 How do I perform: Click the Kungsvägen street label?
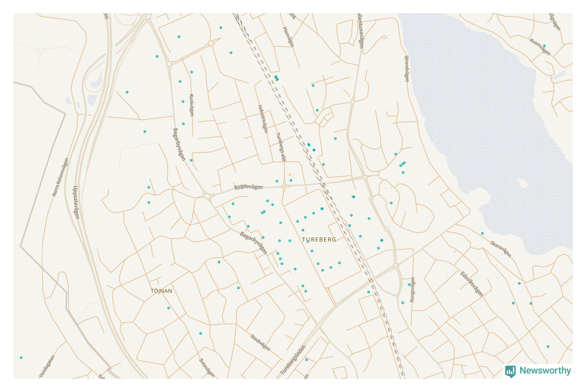(412, 290)
